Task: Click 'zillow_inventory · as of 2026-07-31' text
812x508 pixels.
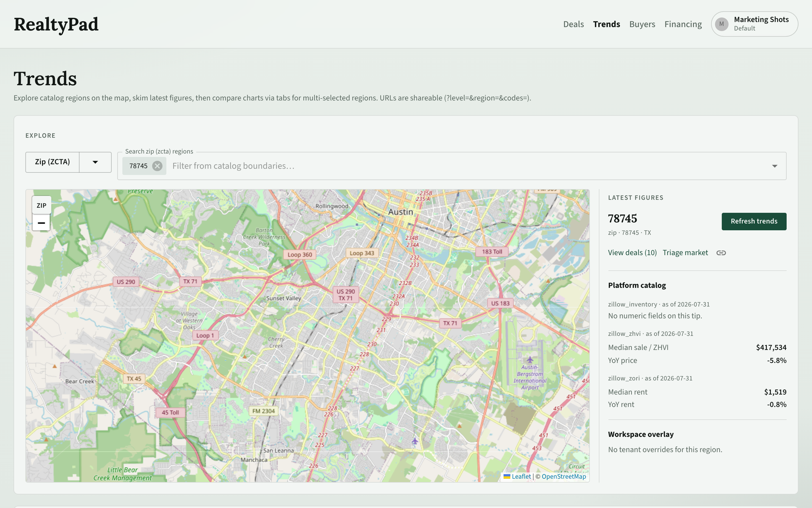Action: tap(659, 305)
